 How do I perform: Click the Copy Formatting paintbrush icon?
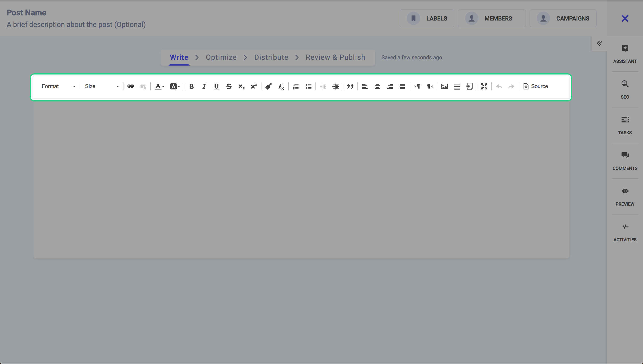[x=268, y=86]
